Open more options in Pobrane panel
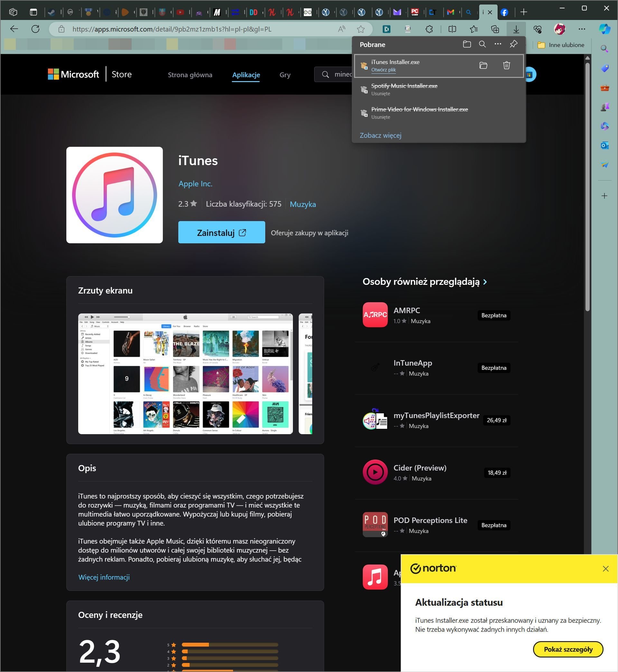The image size is (618, 672). click(498, 44)
